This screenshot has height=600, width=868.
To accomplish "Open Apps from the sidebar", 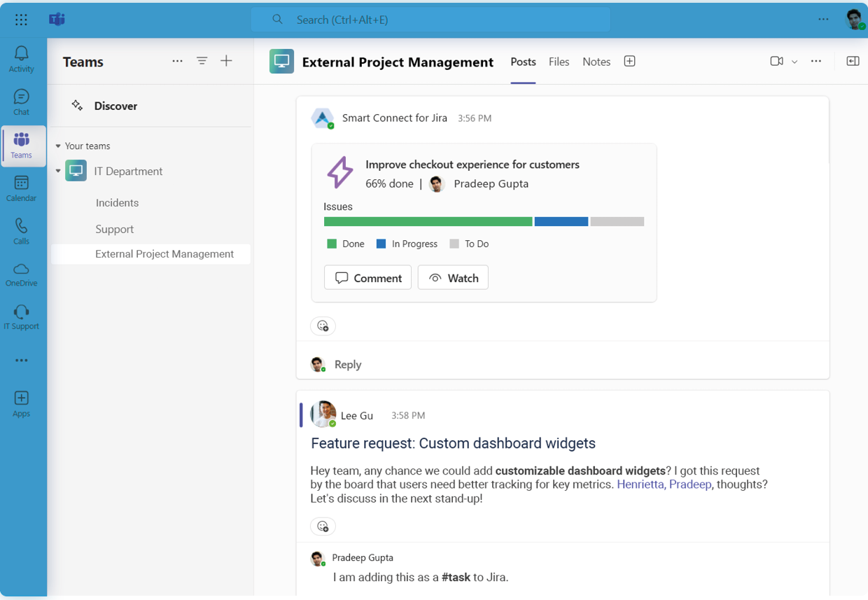I will click(21, 400).
